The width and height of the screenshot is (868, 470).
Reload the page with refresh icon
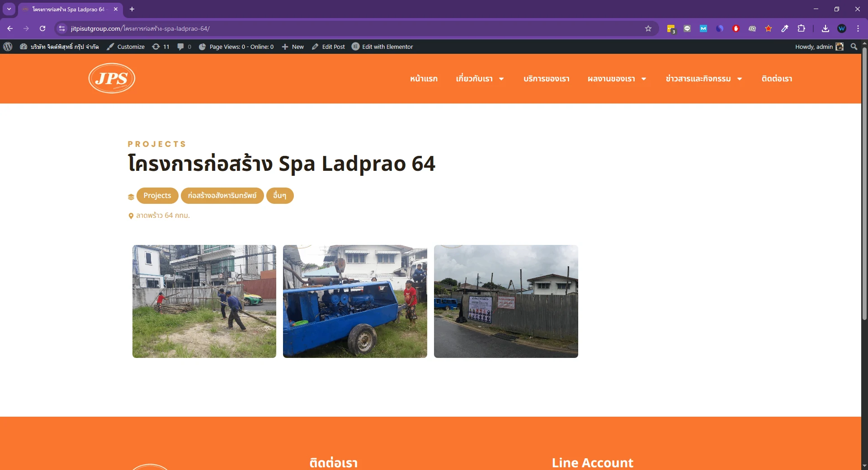tap(42, 28)
